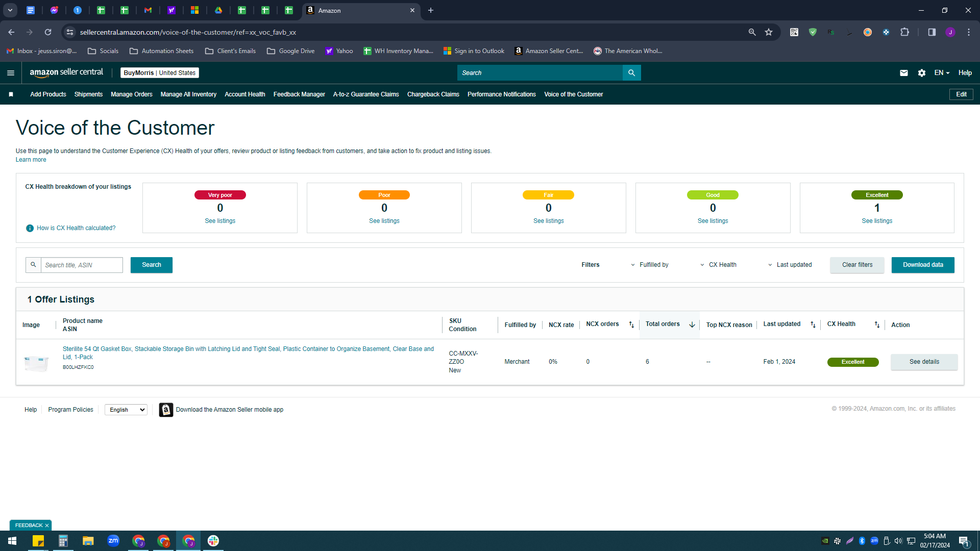This screenshot has height=551, width=980.
Task: Open Program Policies footer link
Action: (x=70, y=410)
